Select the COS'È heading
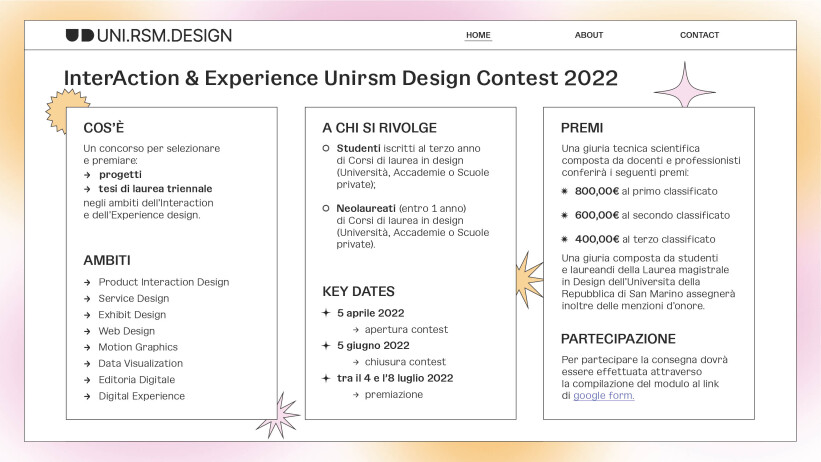Viewport: 821px width, 462px height. [104, 128]
